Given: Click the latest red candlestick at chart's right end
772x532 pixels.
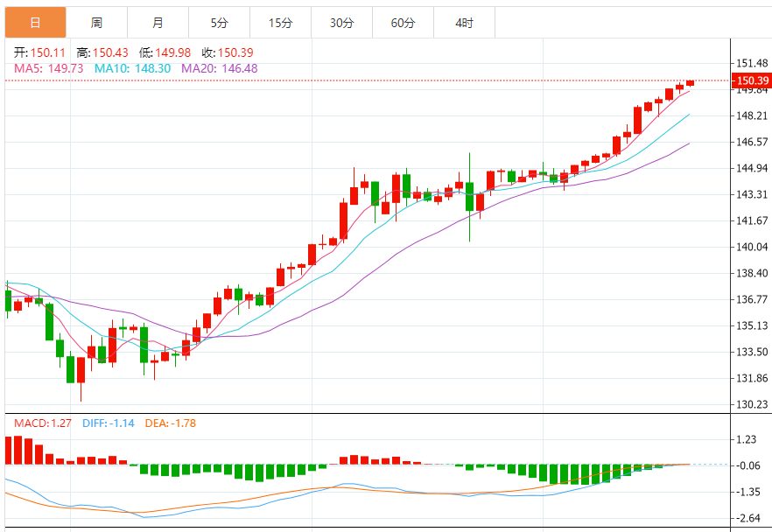Looking at the screenshot, I should (691, 83).
